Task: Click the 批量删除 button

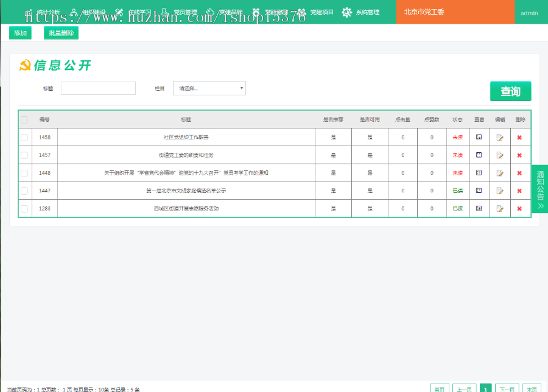Action: 61,33
